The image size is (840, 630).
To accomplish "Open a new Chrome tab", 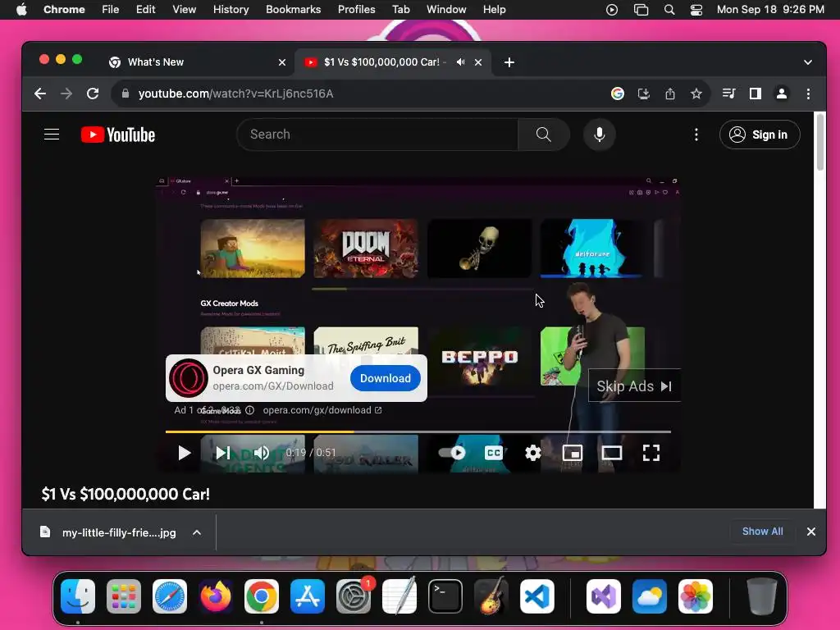I will click(x=509, y=62).
